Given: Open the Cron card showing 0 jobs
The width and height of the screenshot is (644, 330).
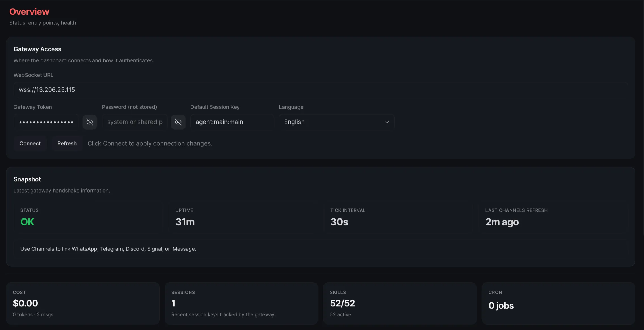Looking at the screenshot, I should coord(558,303).
